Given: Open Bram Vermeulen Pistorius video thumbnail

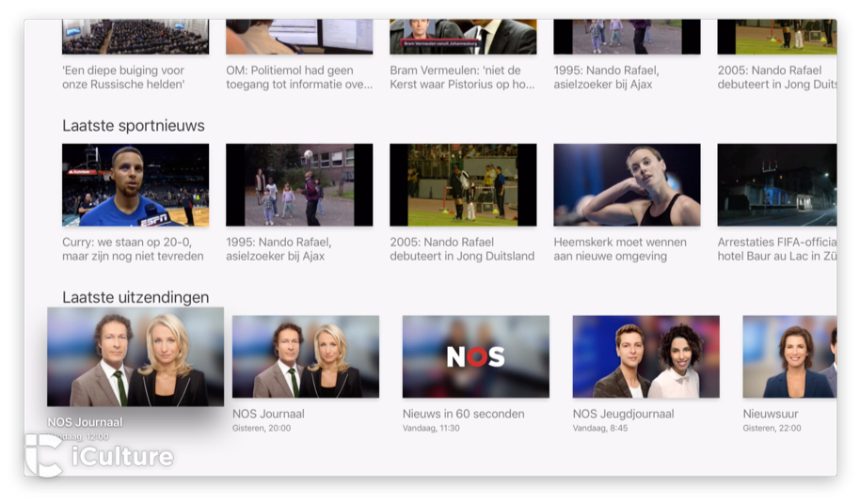Looking at the screenshot, I should pos(463,37).
